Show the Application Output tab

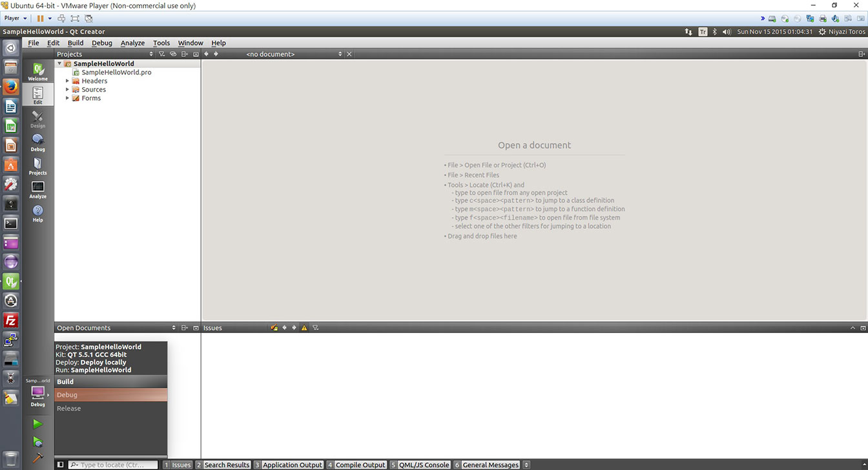point(288,465)
